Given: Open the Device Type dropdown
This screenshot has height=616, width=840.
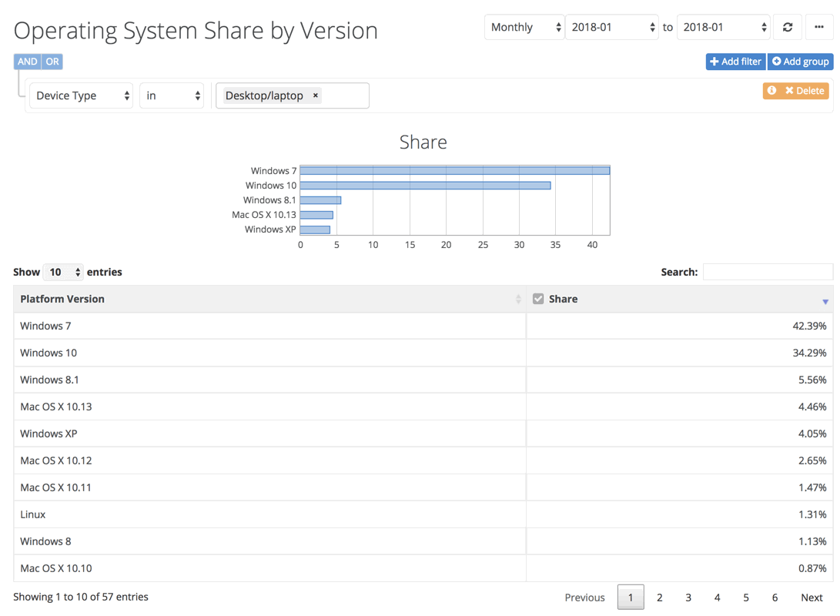Looking at the screenshot, I should tap(81, 95).
